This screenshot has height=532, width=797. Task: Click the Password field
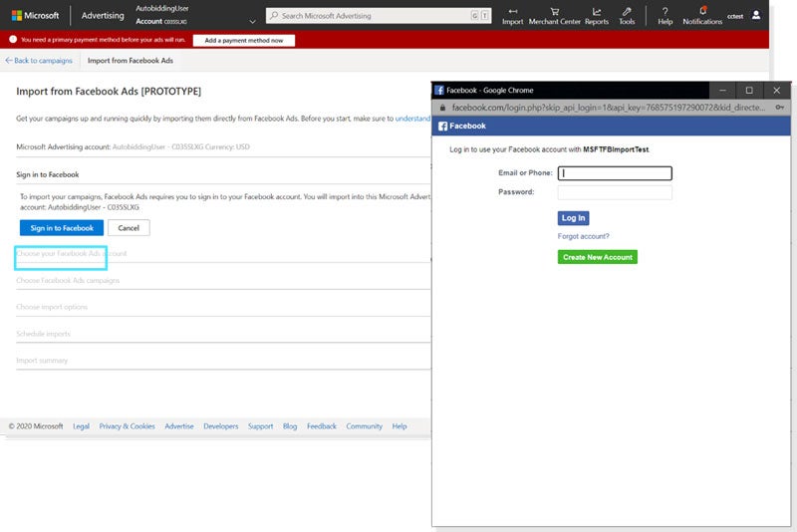click(x=615, y=192)
